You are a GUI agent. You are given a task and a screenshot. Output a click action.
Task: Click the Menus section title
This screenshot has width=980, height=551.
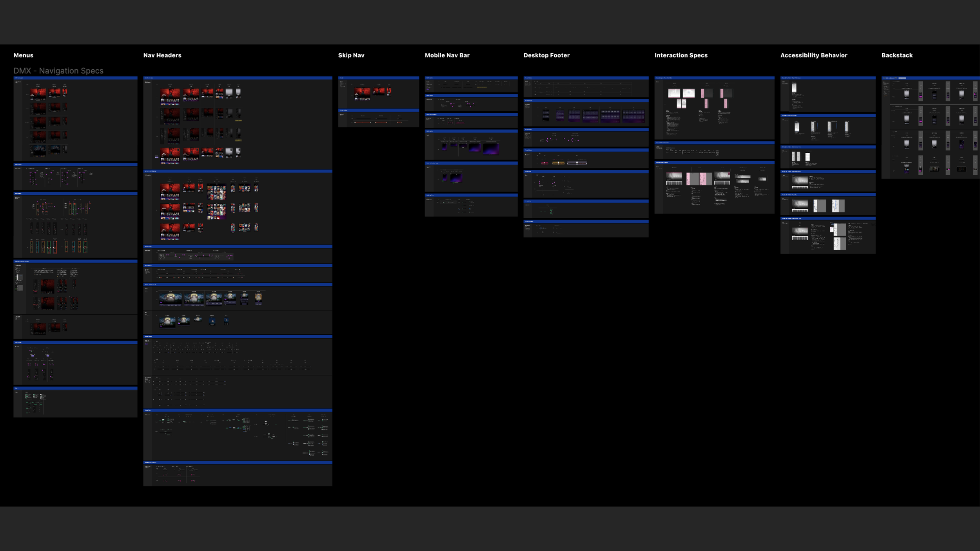tap(23, 55)
